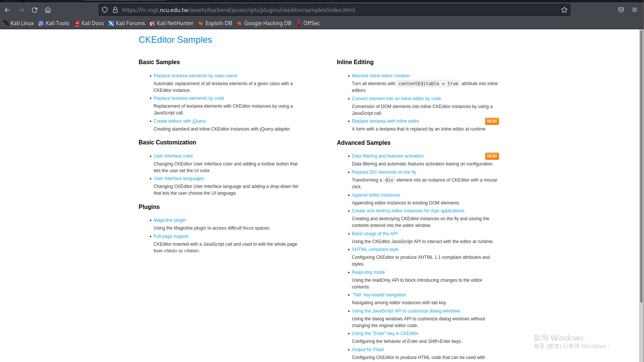
Task: Click the Basic Samples heading
Action: 159,62
